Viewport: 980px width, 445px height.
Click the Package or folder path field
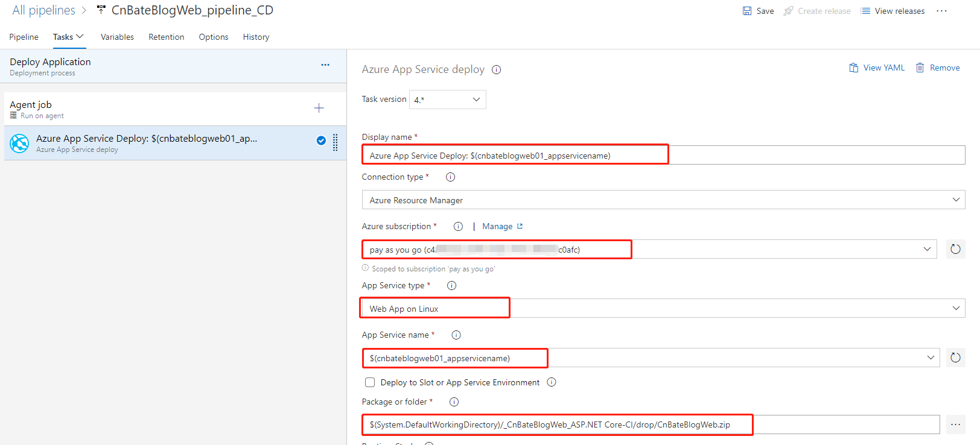click(651, 424)
